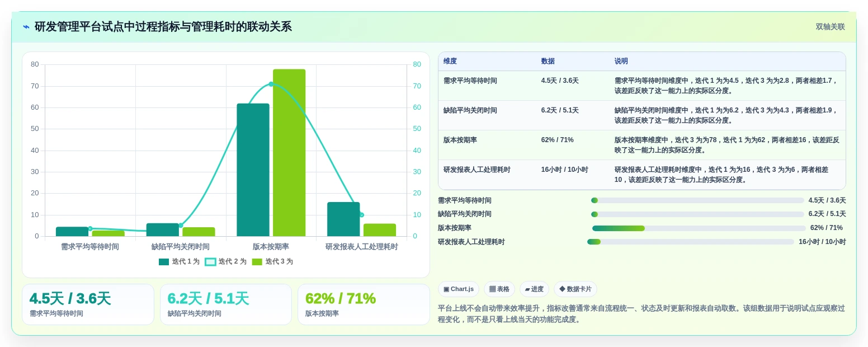Click the 缺陷平均关闭时间 x-axis label
Image resolution: width=868 pixels, height=347 pixels.
pyautogui.click(x=181, y=247)
